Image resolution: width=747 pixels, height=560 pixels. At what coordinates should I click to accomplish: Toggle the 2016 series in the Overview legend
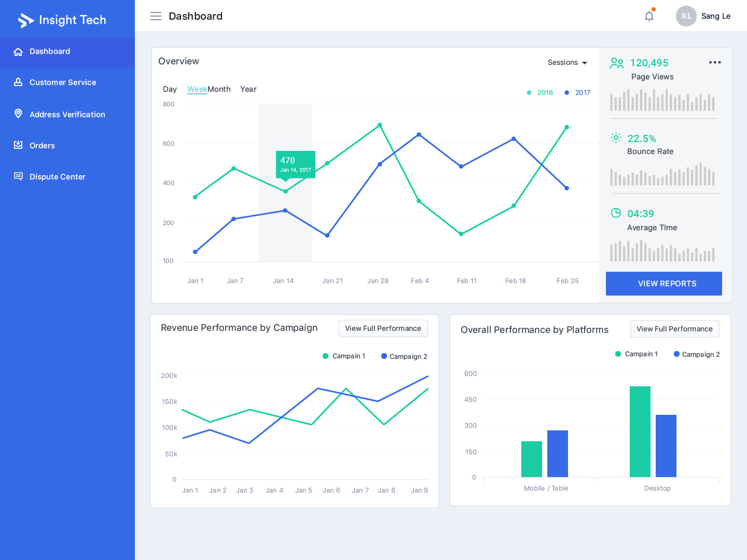pyautogui.click(x=539, y=92)
